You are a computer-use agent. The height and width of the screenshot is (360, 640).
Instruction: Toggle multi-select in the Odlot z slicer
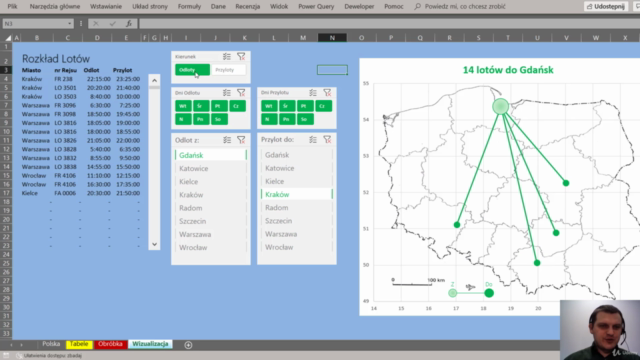click(227, 140)
